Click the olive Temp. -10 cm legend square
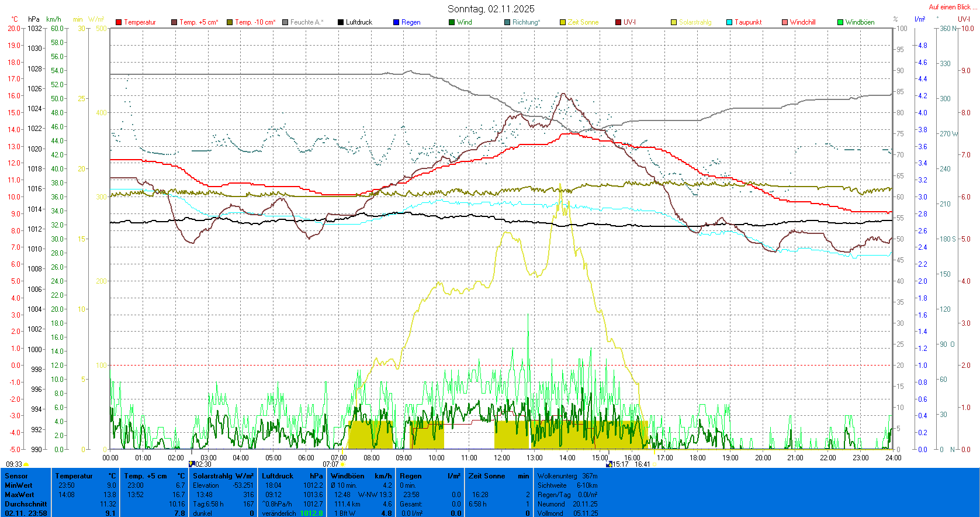The image size is (980, 517). click(x=230, y=22)
